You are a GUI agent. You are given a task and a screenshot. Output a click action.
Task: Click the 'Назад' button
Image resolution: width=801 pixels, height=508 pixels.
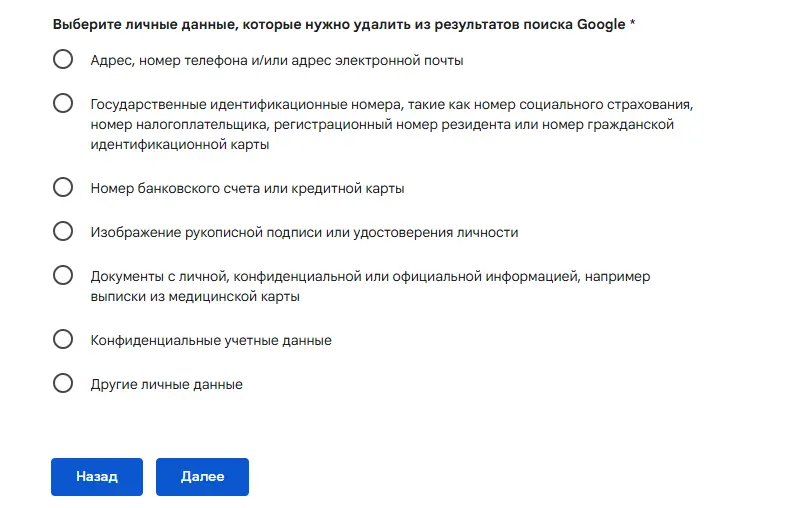pyautogui.click(x=97, y=477)
